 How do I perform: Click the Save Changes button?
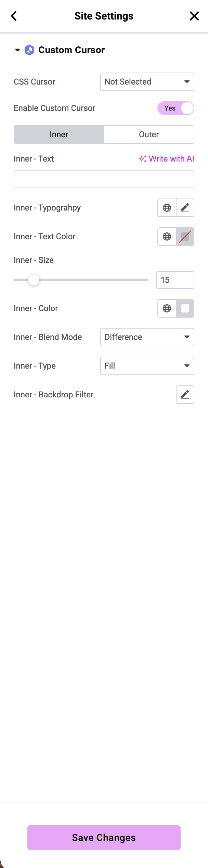104,838
